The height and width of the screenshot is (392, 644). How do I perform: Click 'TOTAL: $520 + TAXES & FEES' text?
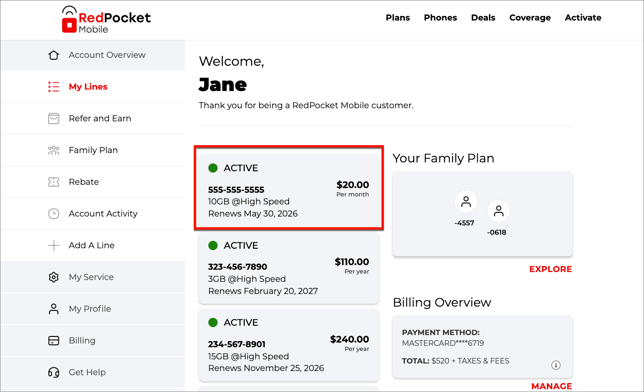(x=455, y=361)
